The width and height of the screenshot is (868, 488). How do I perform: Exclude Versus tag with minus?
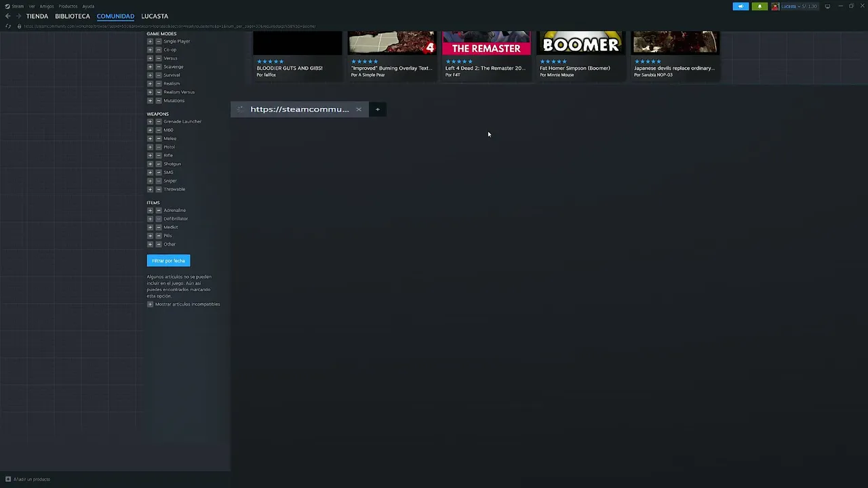(x=159, y=58)
